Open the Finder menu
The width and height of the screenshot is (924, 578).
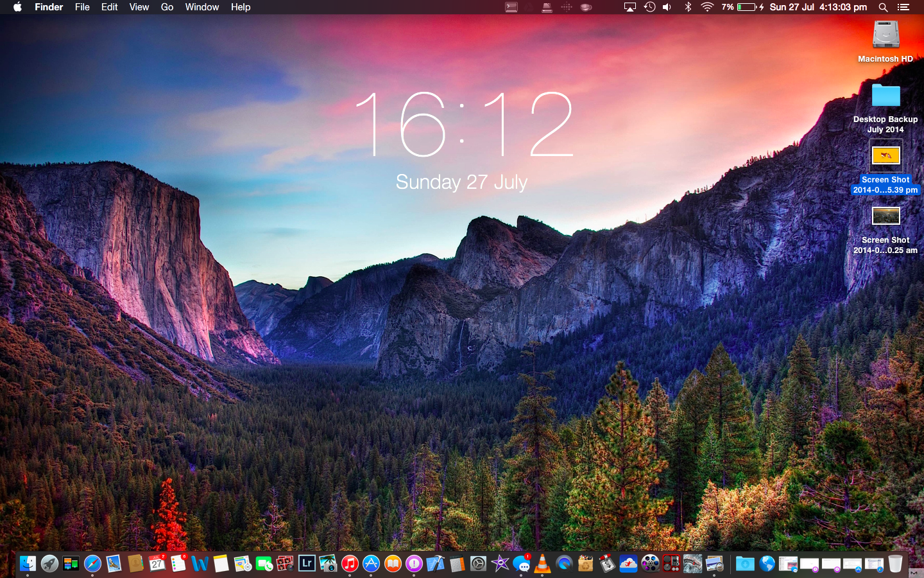(x=49, y=7)
